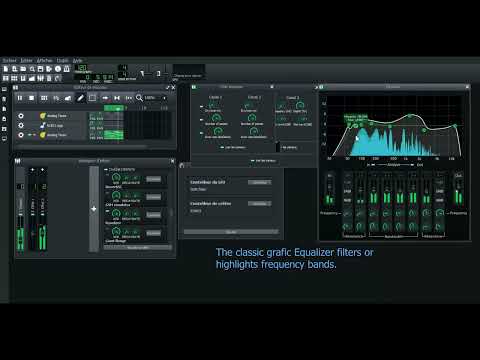Open controls of the first effect in chain
Screen dimensions: 480x360
pyautogui.click(x=154, y=179)
